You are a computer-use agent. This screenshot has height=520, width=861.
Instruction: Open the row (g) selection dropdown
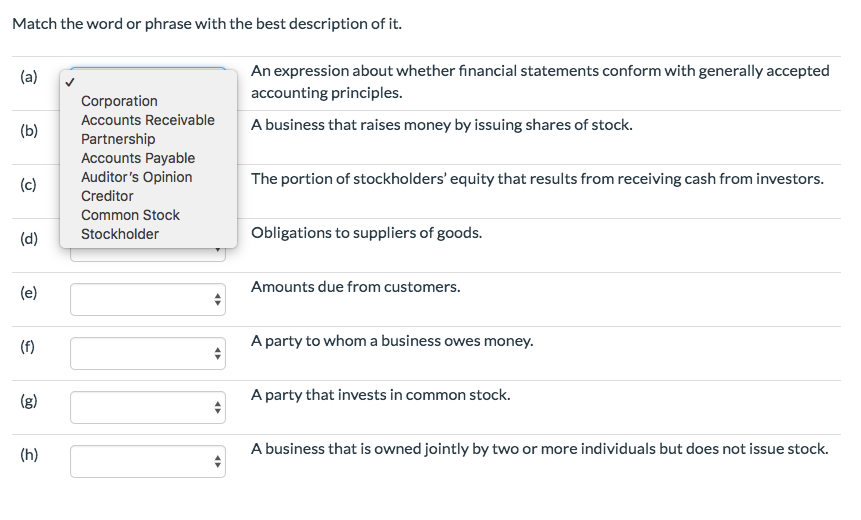[x=148, y=407]
